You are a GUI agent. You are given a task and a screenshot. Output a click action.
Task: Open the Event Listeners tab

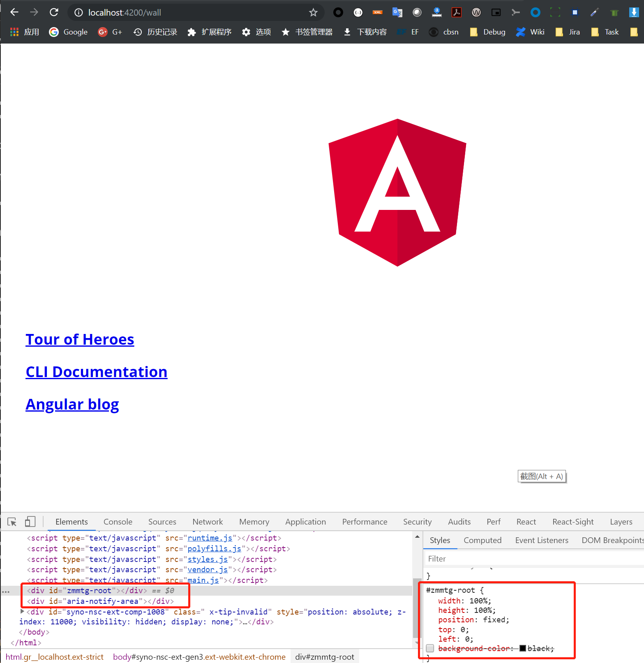[542, 540]
